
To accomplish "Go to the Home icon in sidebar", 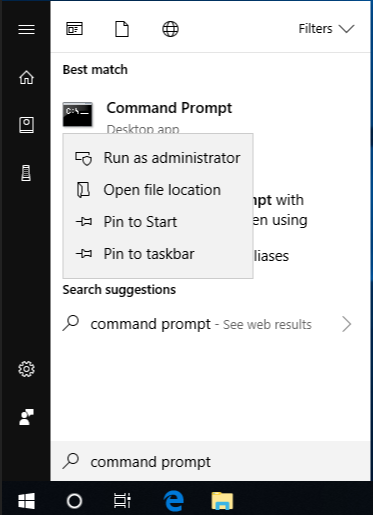I will coord(26,77).
